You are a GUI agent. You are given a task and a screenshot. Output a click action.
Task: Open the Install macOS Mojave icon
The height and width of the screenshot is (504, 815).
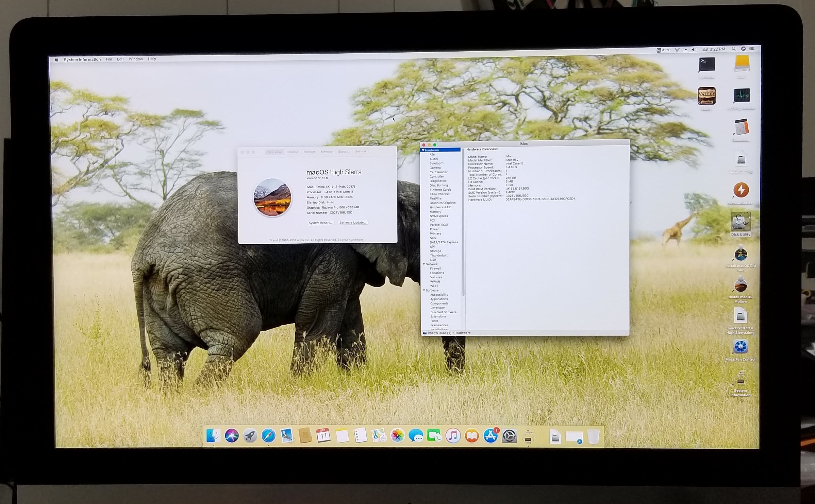tap(740, 285)
